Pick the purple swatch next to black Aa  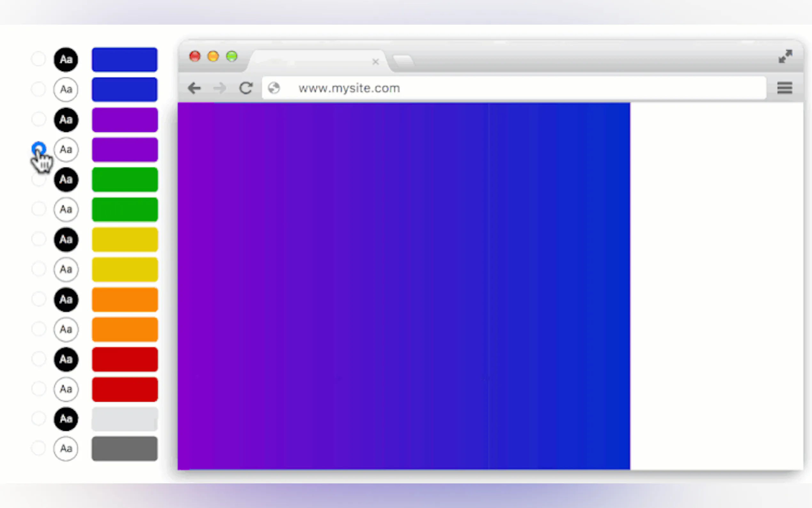125,120
